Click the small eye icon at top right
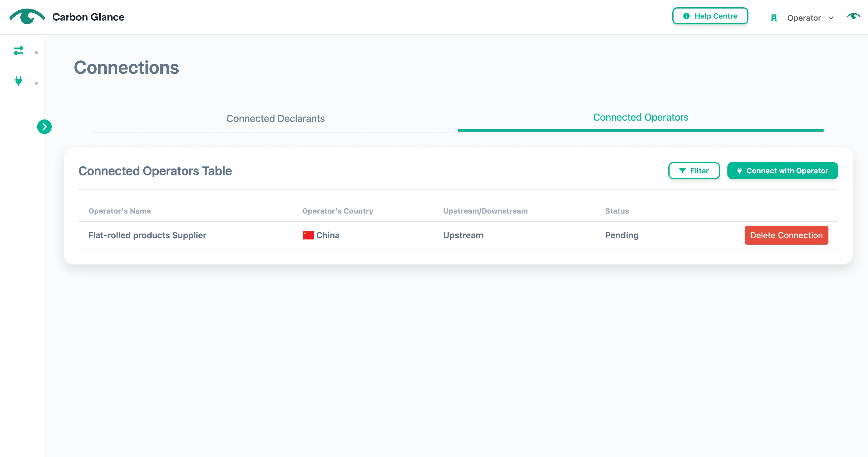868x457 pixels. point(853,16)
